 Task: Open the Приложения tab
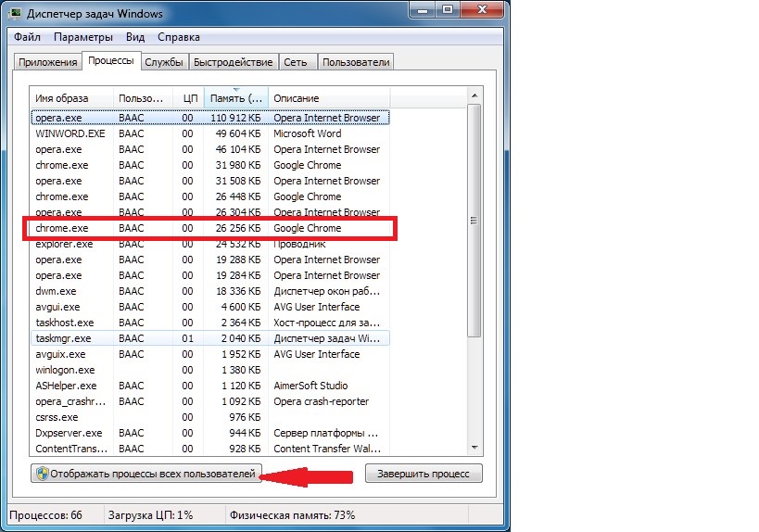(x=46, y=62)
